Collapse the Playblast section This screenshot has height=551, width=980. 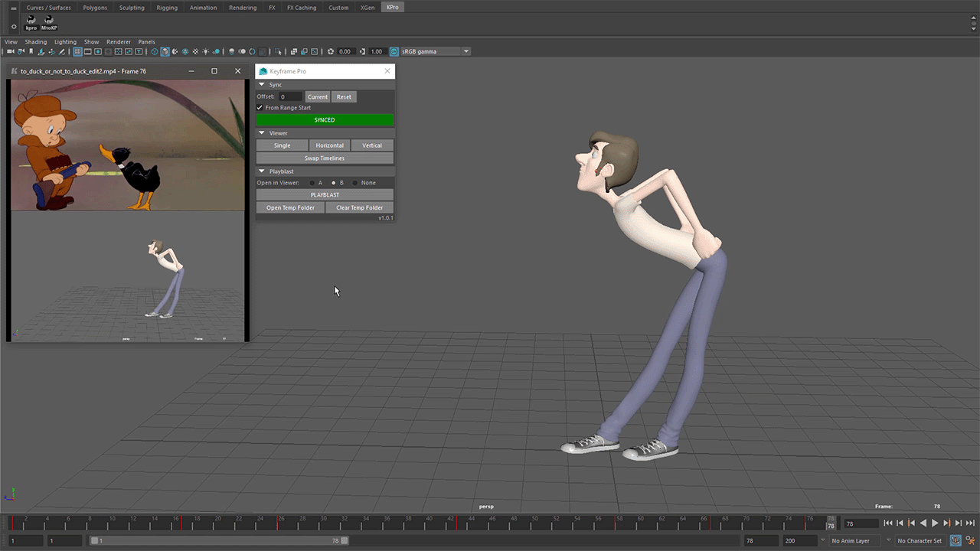(262, 171)
